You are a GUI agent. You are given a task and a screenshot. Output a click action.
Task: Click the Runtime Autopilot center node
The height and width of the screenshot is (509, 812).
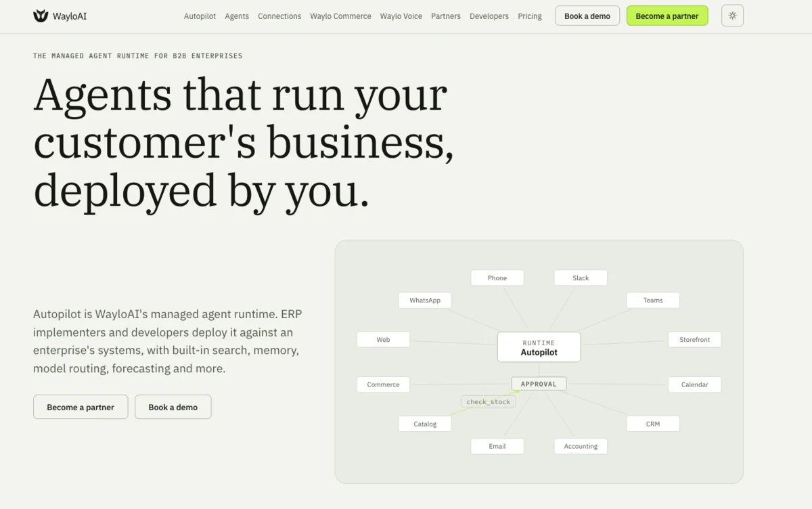(539, 347)
